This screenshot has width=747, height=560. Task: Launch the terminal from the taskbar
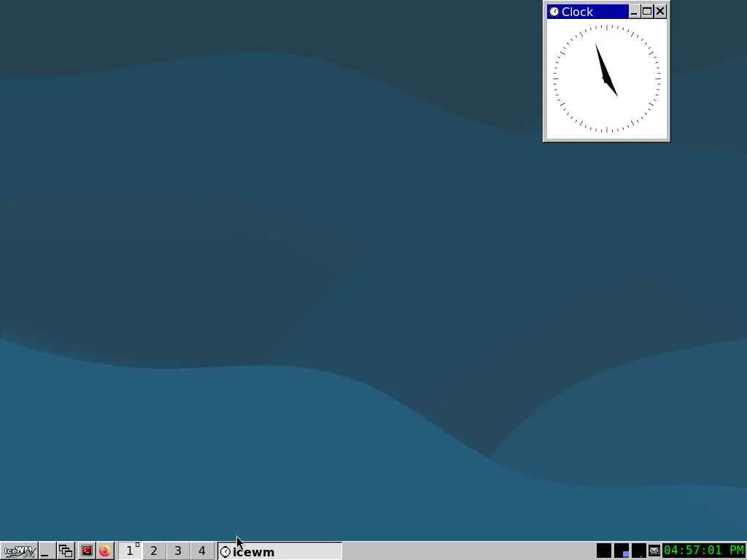click(x=86, y=551)
